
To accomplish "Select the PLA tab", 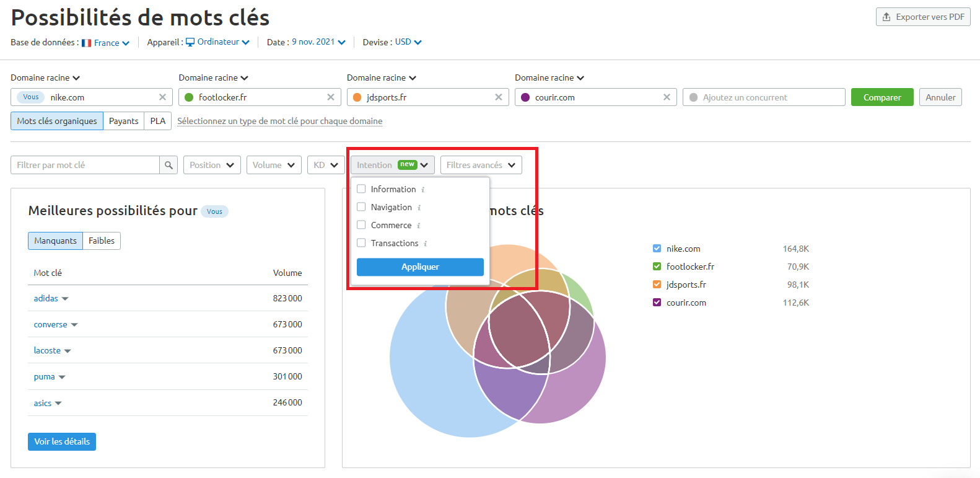I will 158,121.
